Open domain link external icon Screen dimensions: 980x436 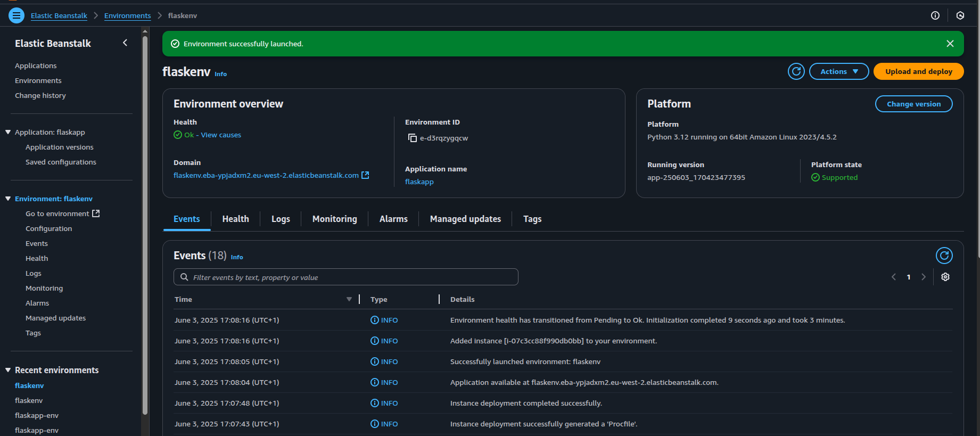pos(365,175)
